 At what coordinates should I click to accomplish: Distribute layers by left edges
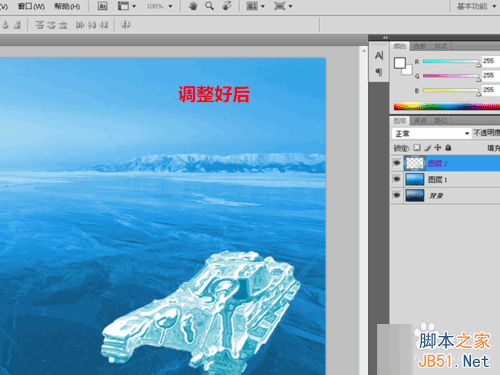[x=80, y=25]
